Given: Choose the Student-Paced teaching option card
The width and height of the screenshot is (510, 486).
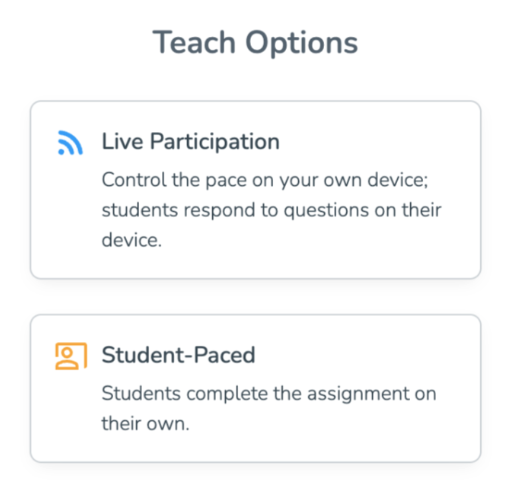Looking at the screenshot, I should point(255,388).
